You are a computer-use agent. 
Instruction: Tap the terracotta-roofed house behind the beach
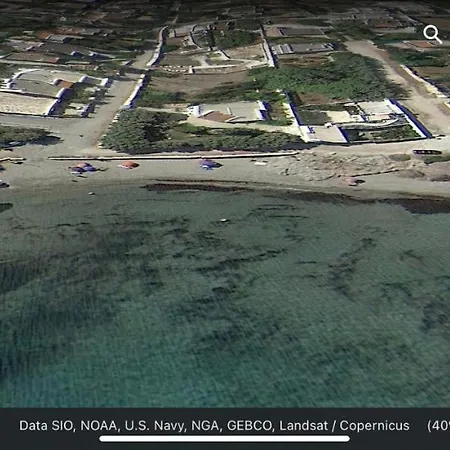coord(230,112)
